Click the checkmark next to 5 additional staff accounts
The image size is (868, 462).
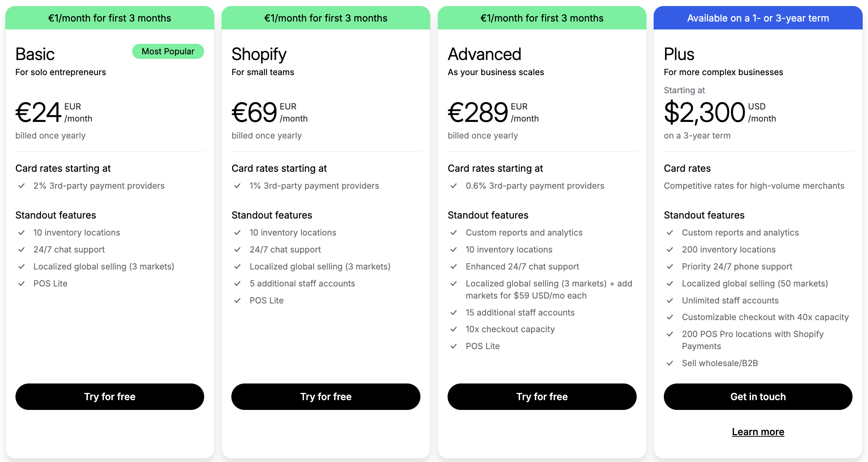237,283
